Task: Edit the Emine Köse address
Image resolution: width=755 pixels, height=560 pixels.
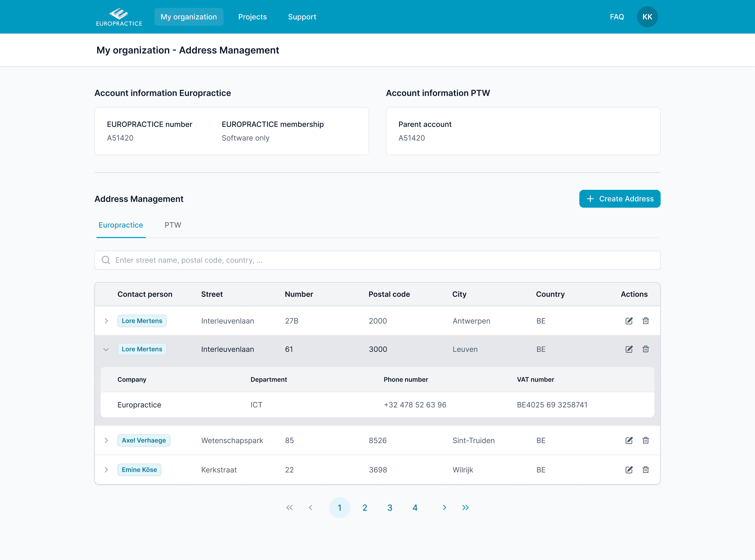Action: click(629, 470)
